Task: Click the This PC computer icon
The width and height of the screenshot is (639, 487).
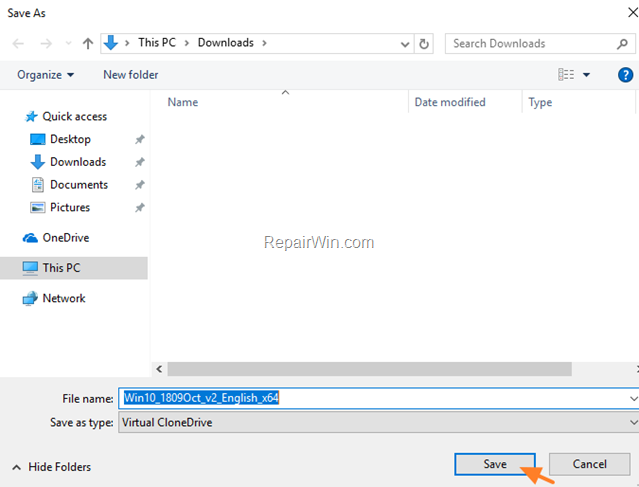Action: point(30,268)
